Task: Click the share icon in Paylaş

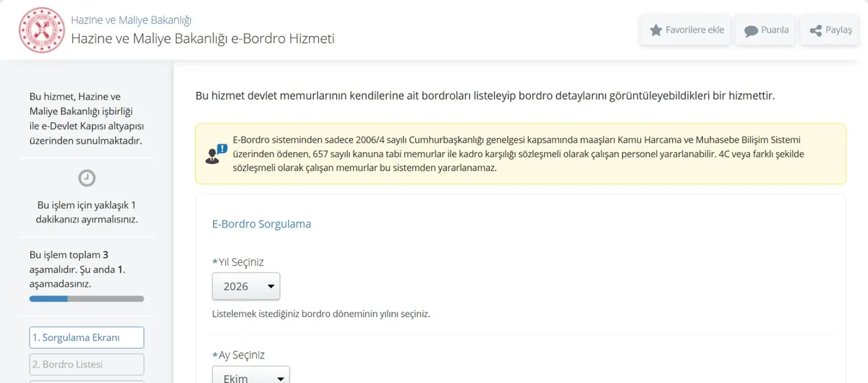Action: pyautogui.click(x=815, y=31)
